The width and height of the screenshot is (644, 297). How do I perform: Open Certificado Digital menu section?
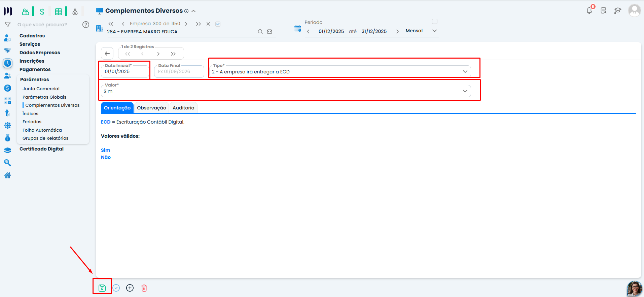point(41,149)
